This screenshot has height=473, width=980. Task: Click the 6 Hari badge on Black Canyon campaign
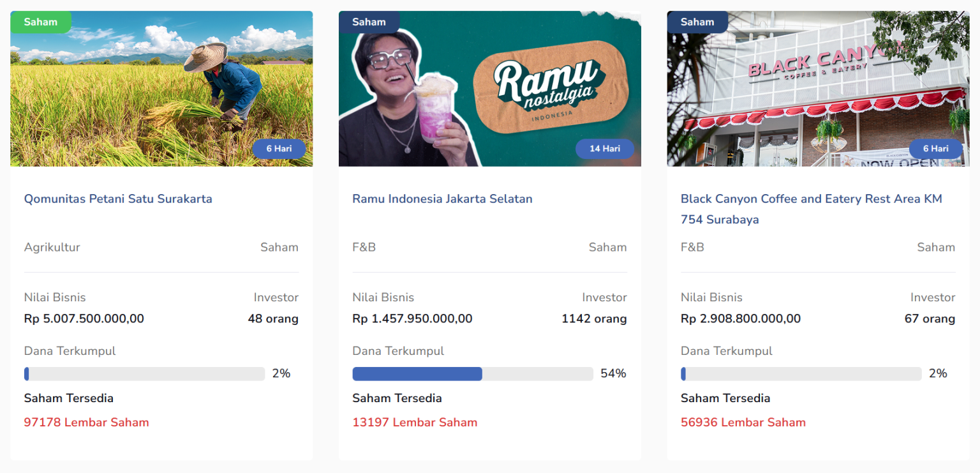(935, 149)
